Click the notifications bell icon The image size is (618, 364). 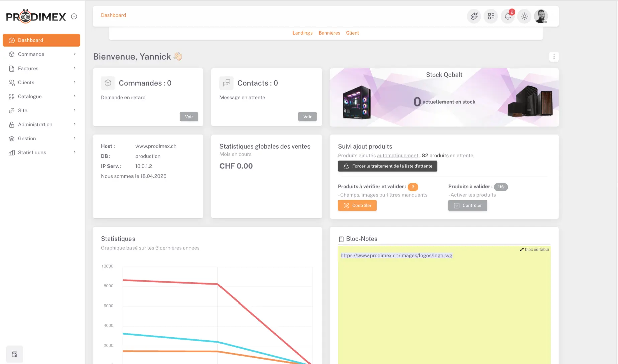click(x=508, y=16)
